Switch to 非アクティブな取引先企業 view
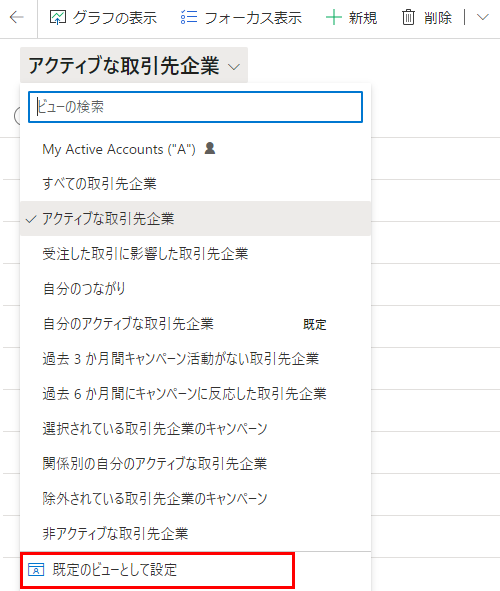The height and width of the screenshot is (591, 500). [195, 534]
